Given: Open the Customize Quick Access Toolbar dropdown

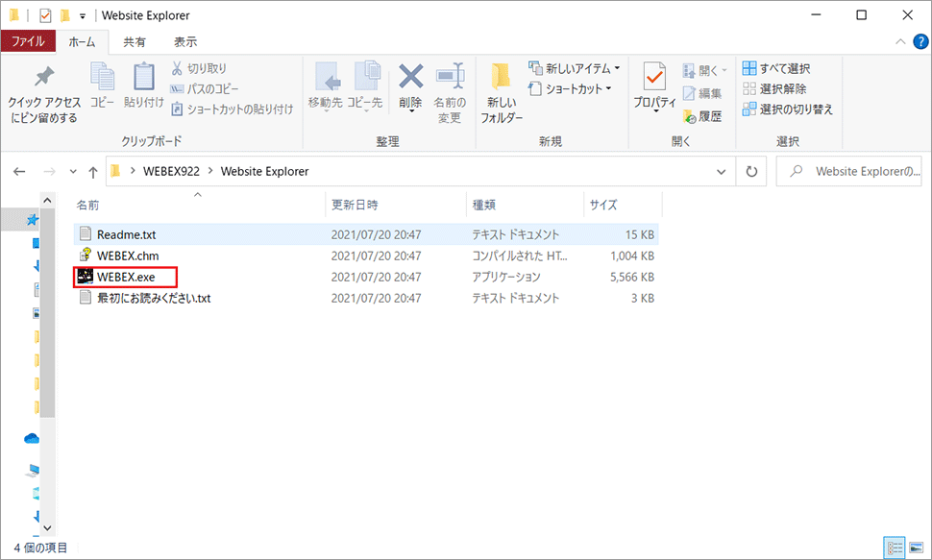Looking at the screenshot, I should tap(83, 16).
